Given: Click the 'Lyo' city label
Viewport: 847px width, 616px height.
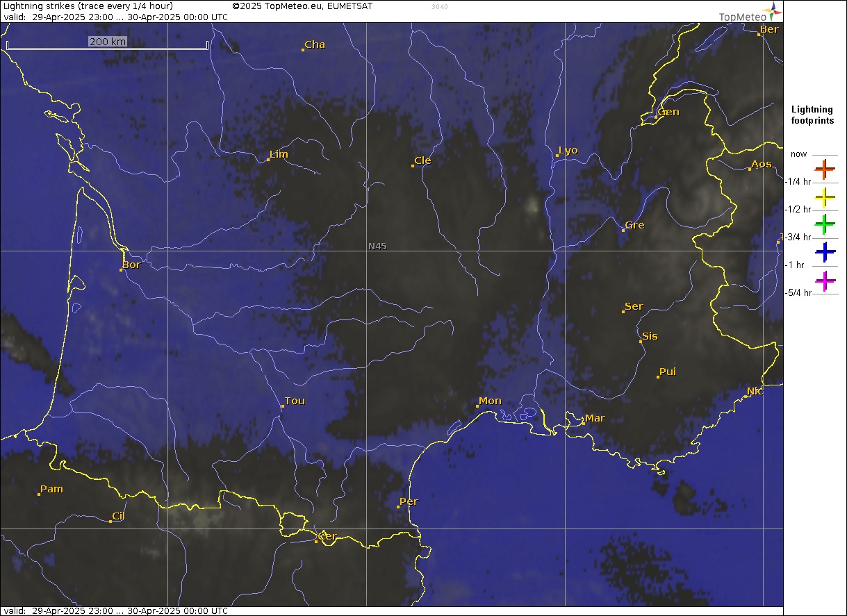Looking at the screenshot, I should coord(568,151).
